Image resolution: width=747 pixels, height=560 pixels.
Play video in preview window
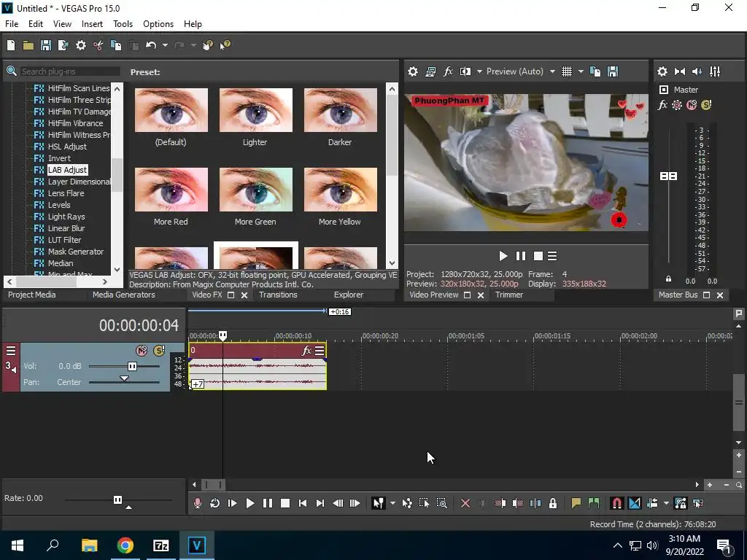point(503,256)
